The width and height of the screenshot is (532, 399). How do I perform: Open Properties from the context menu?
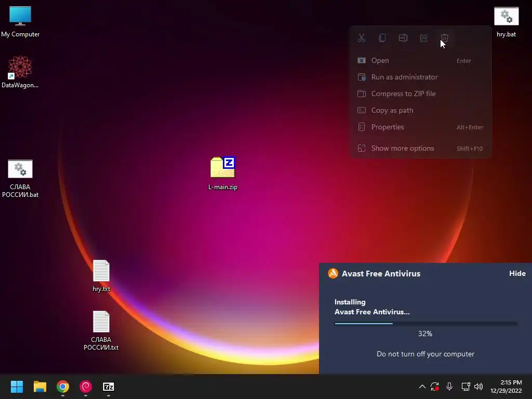(421, 127)
